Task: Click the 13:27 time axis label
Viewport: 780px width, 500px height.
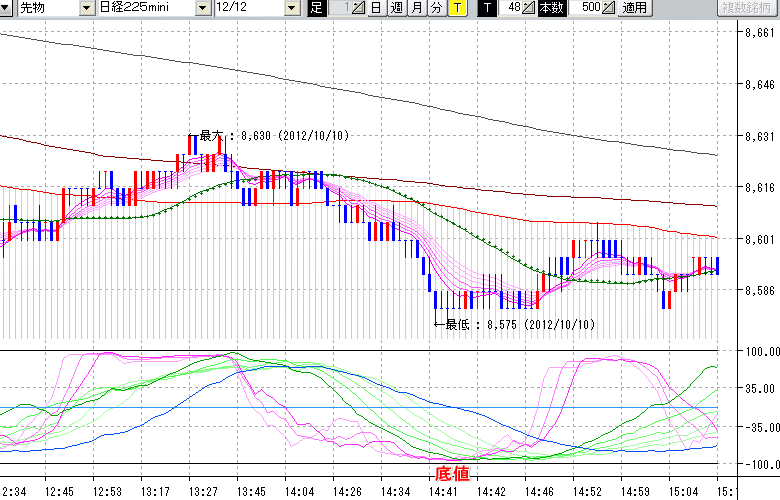Action: click(x=203, y=491)
